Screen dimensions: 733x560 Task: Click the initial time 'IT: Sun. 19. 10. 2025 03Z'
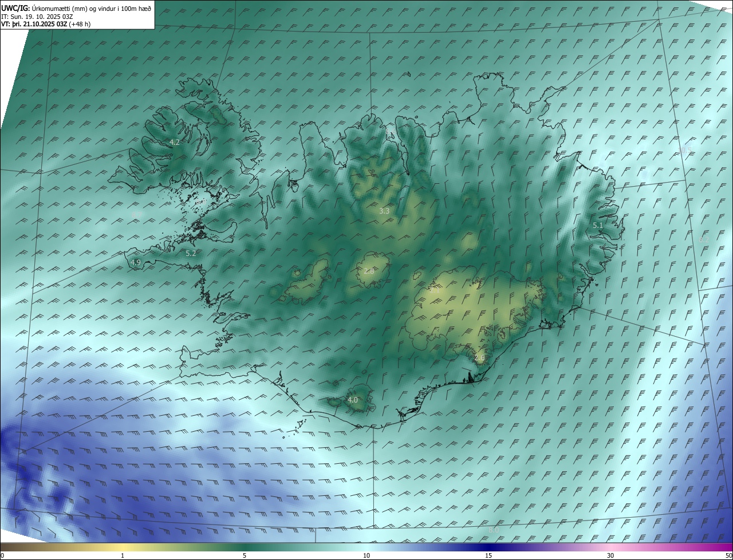(37, 16)
